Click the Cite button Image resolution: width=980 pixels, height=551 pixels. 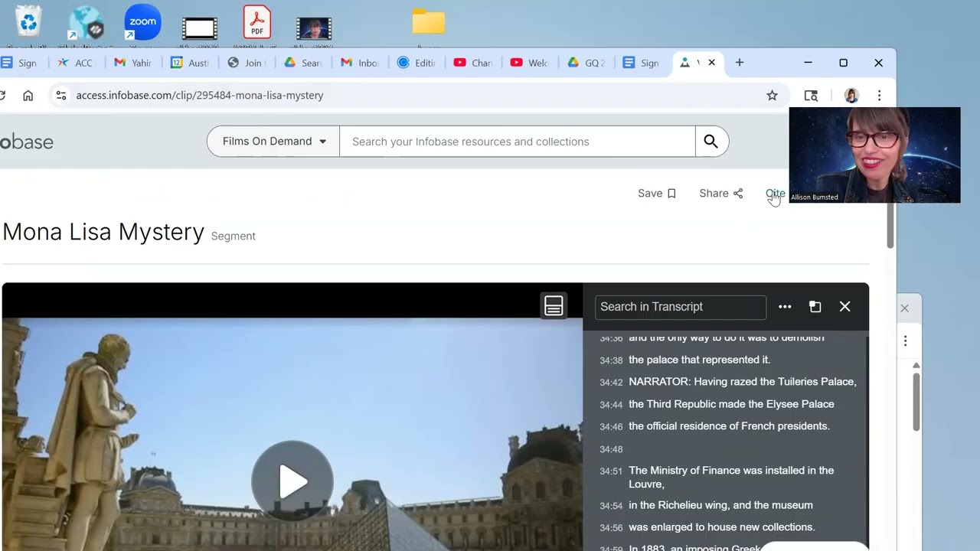tap(776, 194)
